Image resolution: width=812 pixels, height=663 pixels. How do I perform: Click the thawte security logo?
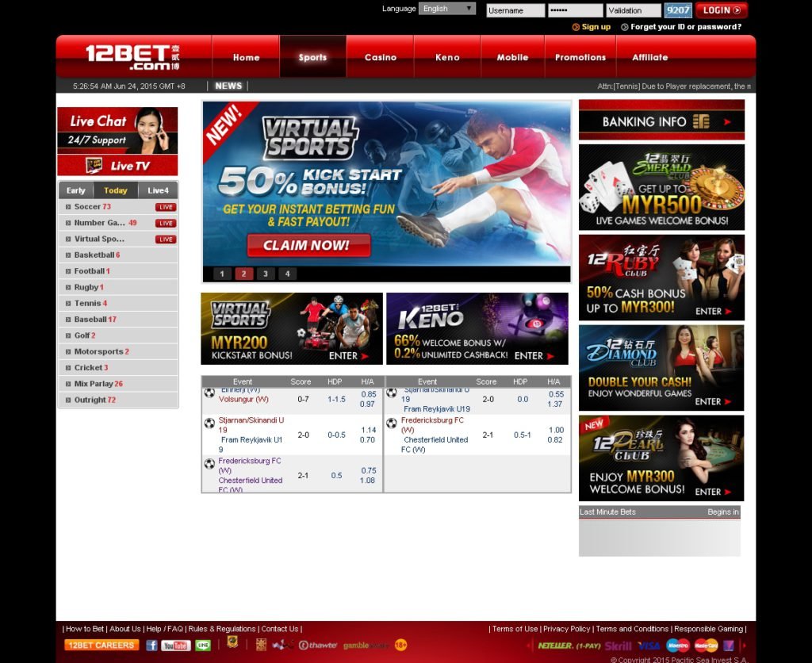317,645
